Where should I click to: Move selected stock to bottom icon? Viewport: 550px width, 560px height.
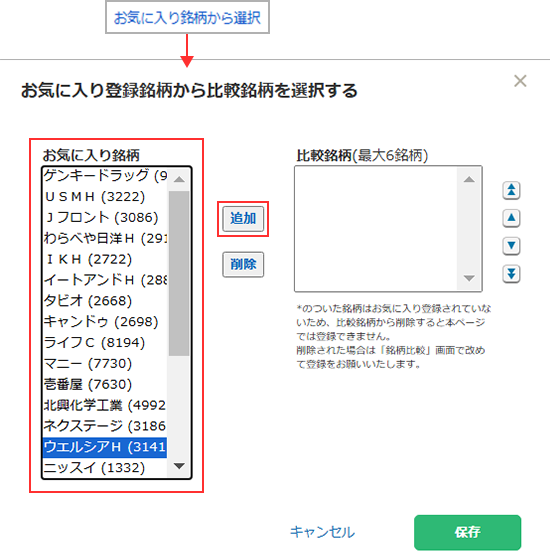[x=511, y=274]
